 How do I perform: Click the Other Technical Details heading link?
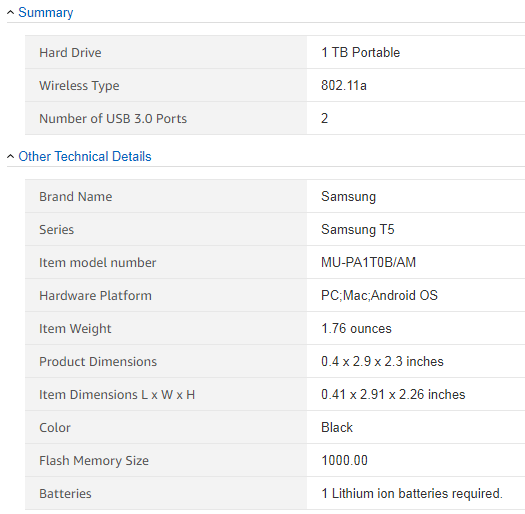(x=85, y=156)
